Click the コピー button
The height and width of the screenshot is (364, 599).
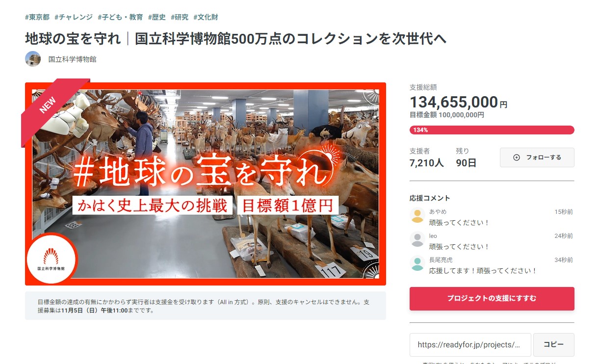click(x=553, y=345)
